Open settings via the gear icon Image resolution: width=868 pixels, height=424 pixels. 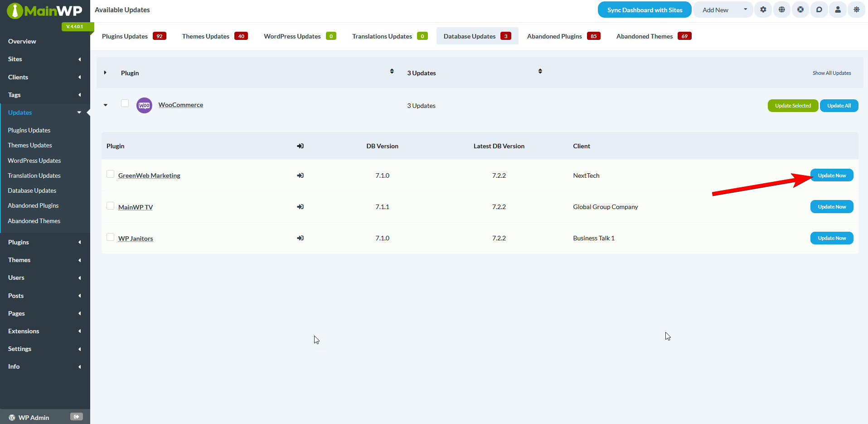tap(763, 10)
